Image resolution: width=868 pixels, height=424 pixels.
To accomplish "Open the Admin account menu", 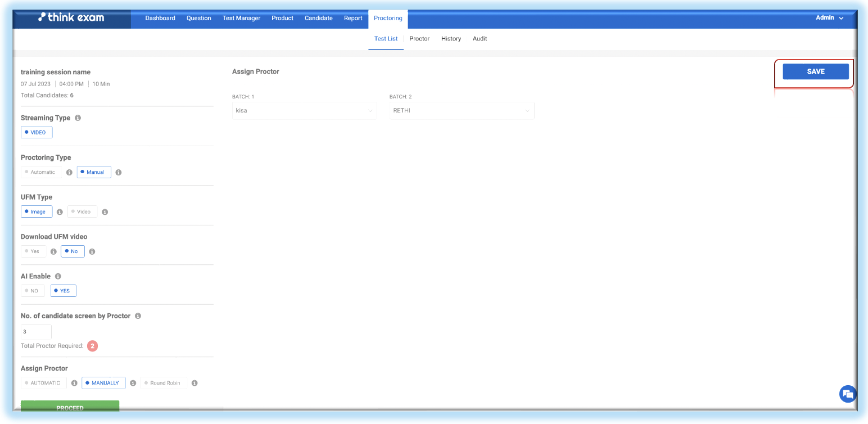I will tap(829, 18).
